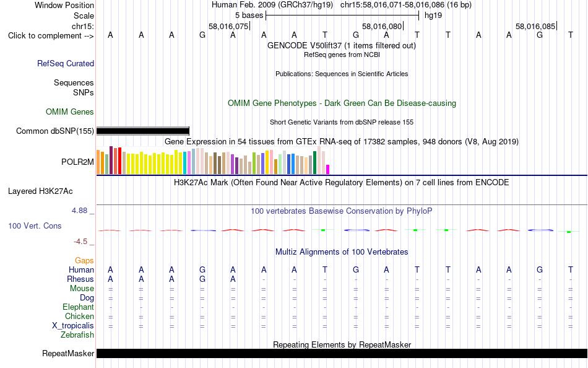Click "Short Genetic Variants from dbSNP release 155"
588x368 pixels.
click(342, 122)
